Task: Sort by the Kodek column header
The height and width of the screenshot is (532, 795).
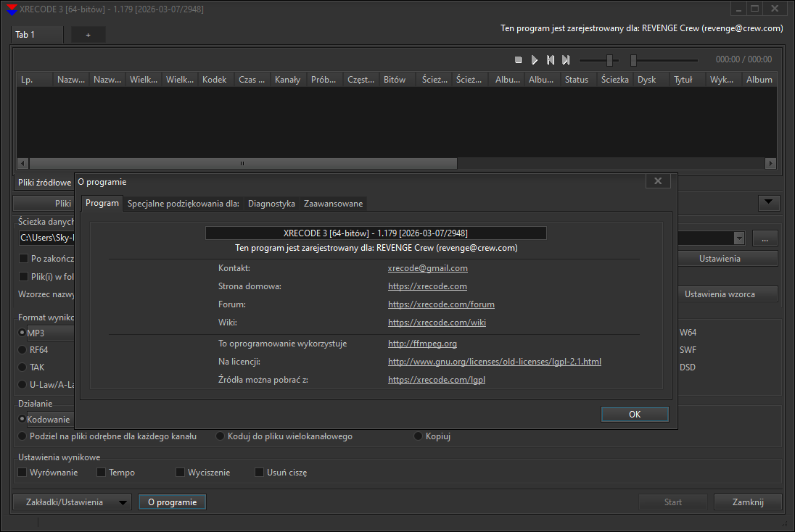Action: click(x=215, y=80)
